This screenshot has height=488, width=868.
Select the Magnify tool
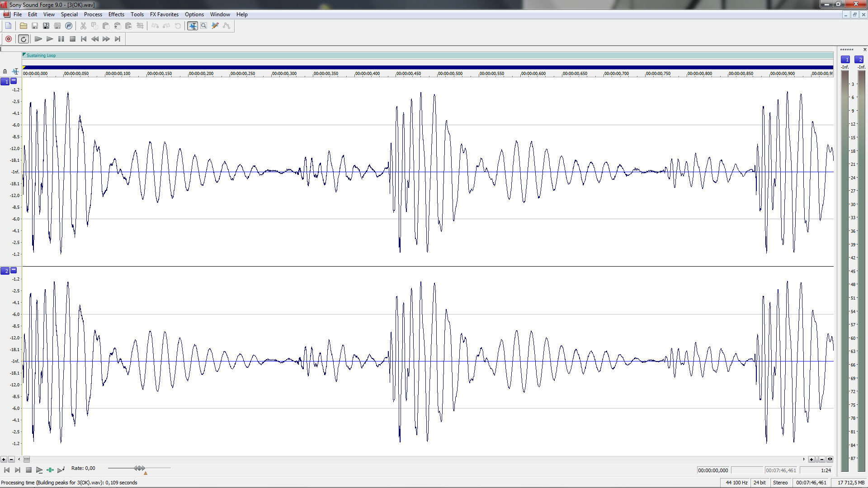click(x=204, y=26)
